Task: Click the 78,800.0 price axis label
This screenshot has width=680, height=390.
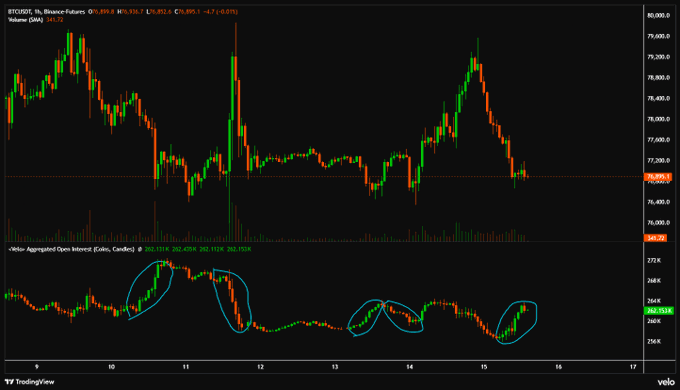Action: point(658,78)
